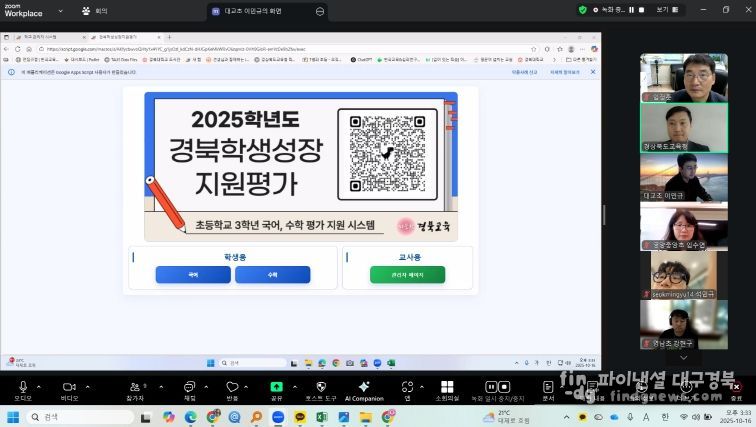Switch to the 회의 tab in Zoom header
Image resolution: width=756 pixels, height=427 pixels.
point(96,11)
